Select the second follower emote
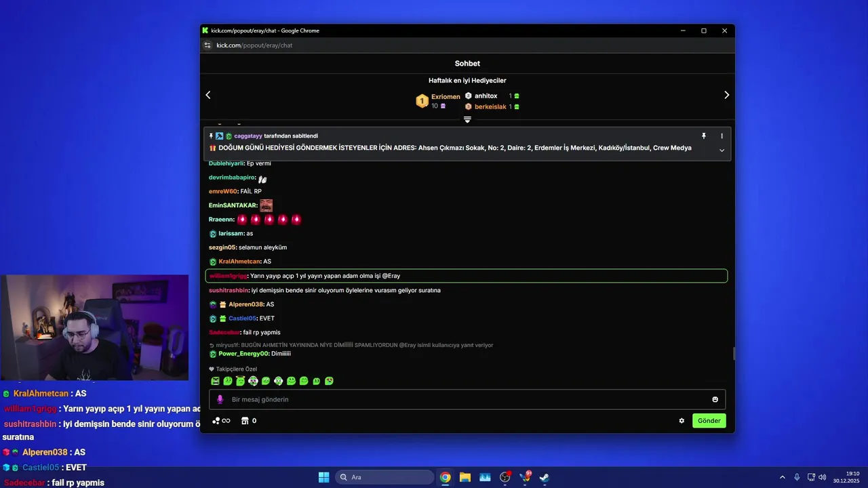The image size is (868, 488). (228, 381)
